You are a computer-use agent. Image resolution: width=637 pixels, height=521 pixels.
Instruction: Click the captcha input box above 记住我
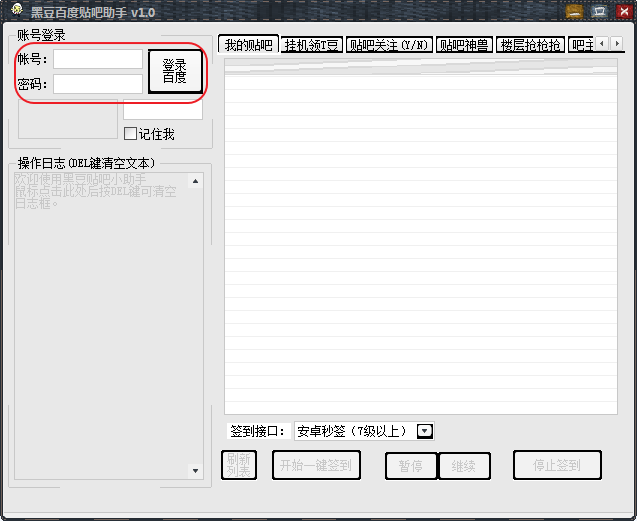[162, 109]
